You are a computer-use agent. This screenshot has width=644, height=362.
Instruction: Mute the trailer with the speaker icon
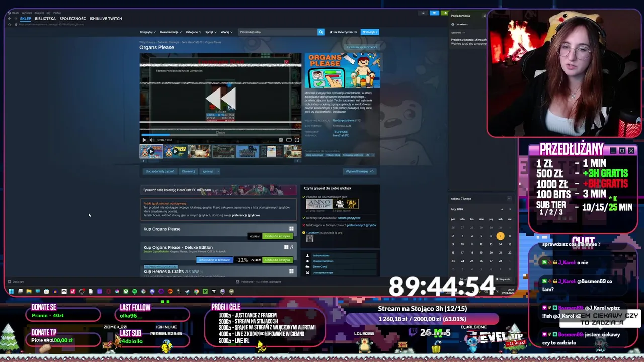[x=151, y=140]
